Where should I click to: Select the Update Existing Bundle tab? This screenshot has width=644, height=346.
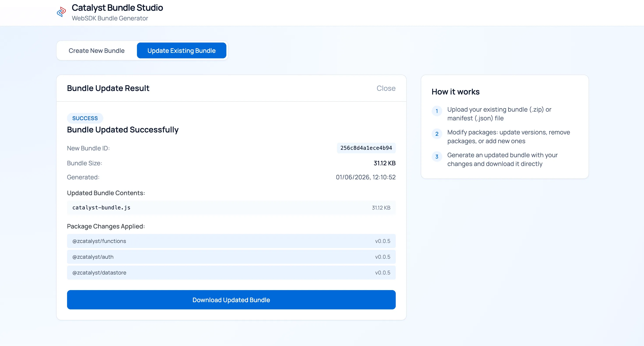pos(181,50)
